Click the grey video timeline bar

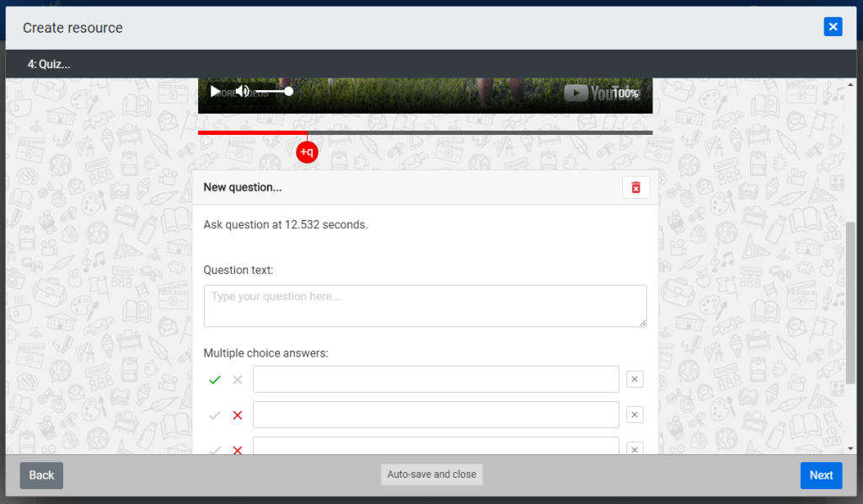click(506, 132)
